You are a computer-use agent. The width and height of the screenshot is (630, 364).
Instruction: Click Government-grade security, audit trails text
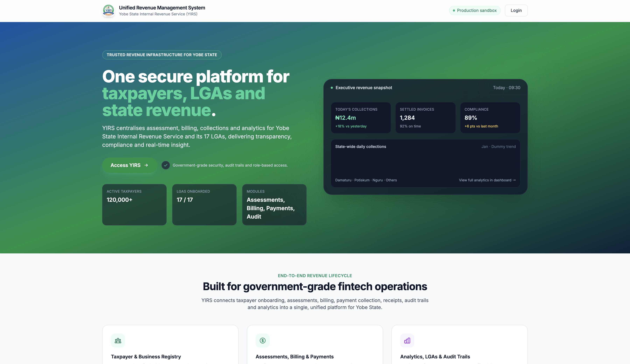pos(230,165)
